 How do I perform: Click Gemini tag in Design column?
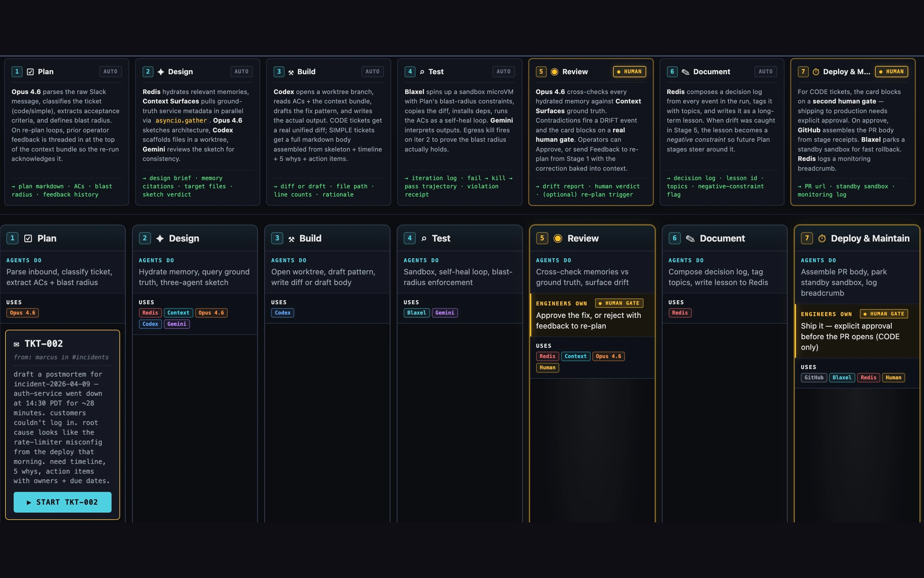click(x=177, y=324)
